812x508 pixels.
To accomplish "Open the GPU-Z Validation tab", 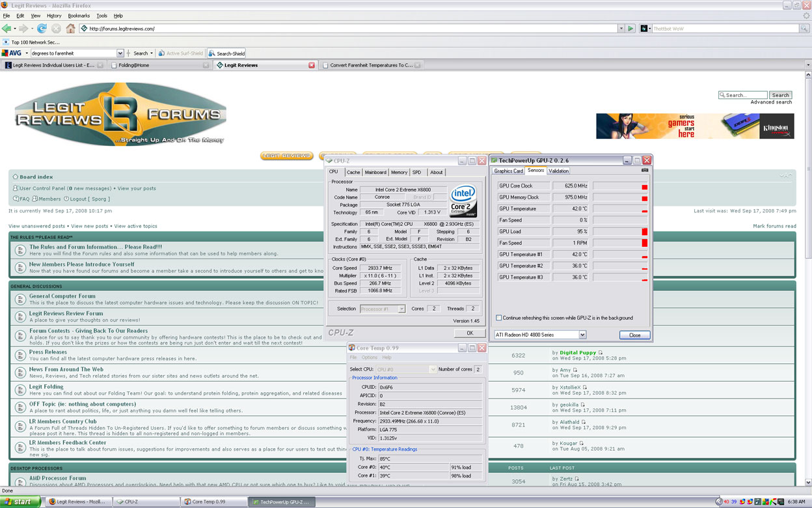I will tap(558, 171).
